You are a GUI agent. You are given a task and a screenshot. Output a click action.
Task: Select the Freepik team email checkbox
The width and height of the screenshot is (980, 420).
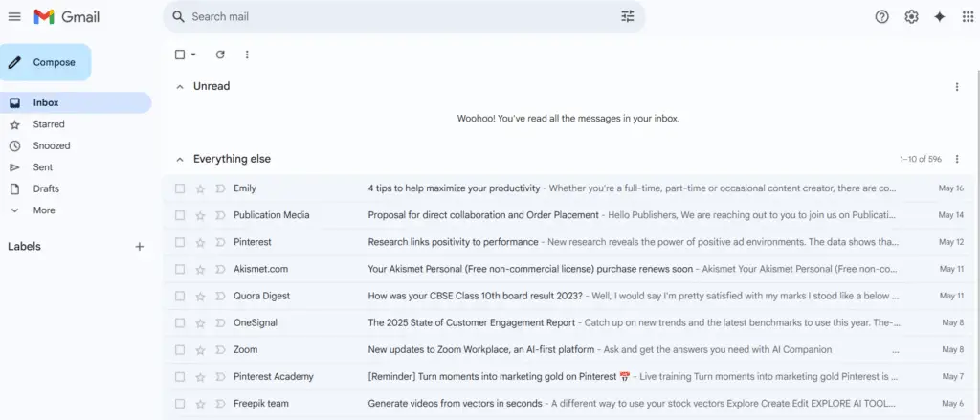coord(180,403)
